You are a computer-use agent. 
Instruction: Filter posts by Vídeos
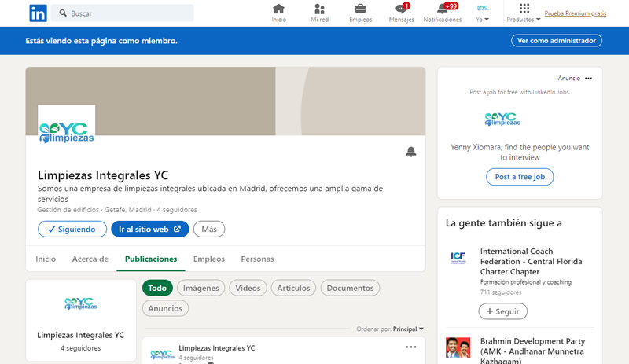point(248,288)
